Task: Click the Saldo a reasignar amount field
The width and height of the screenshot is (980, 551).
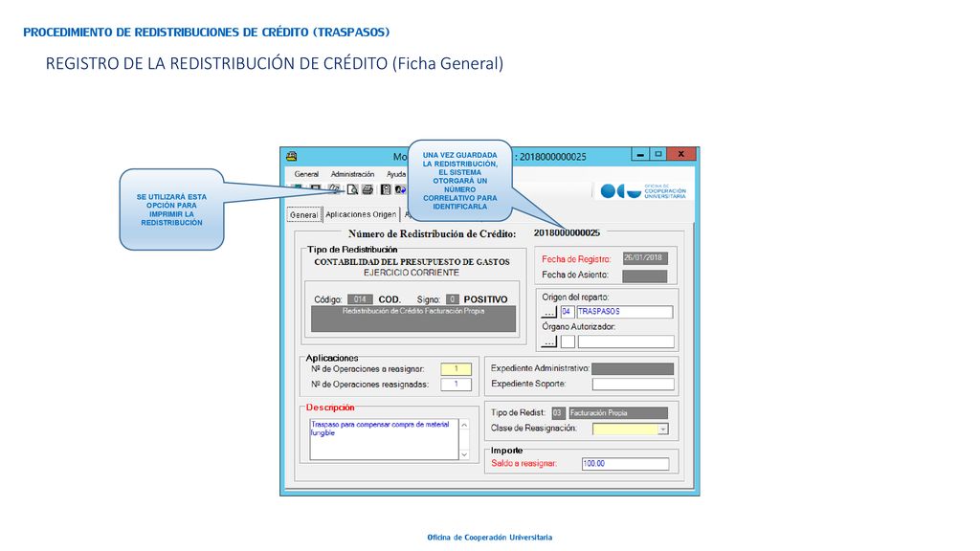Action: (x=625, y=464)
